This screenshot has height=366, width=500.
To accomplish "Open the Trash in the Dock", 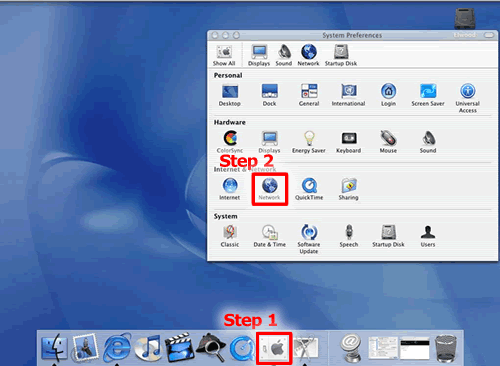I will 446,348.
